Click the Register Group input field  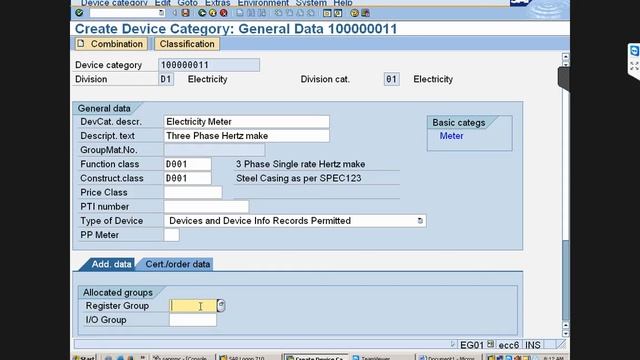coord(193,306)
